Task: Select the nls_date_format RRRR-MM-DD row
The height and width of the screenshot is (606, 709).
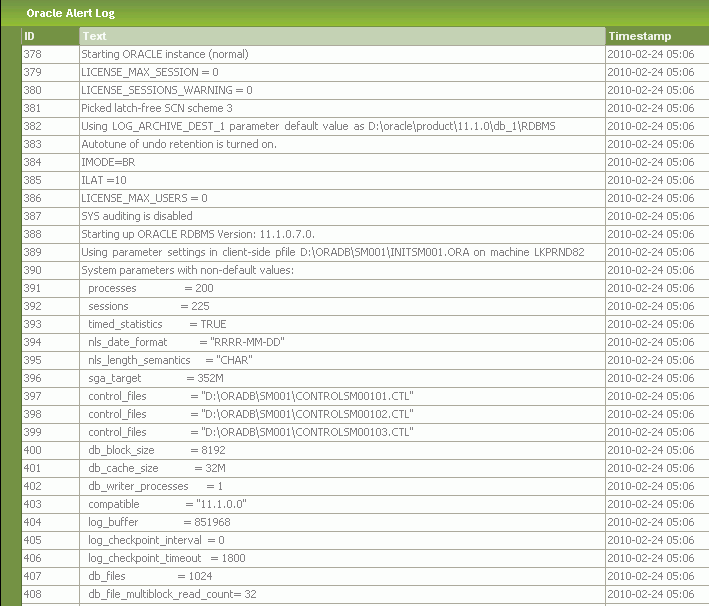Action: tap(186, 342)
